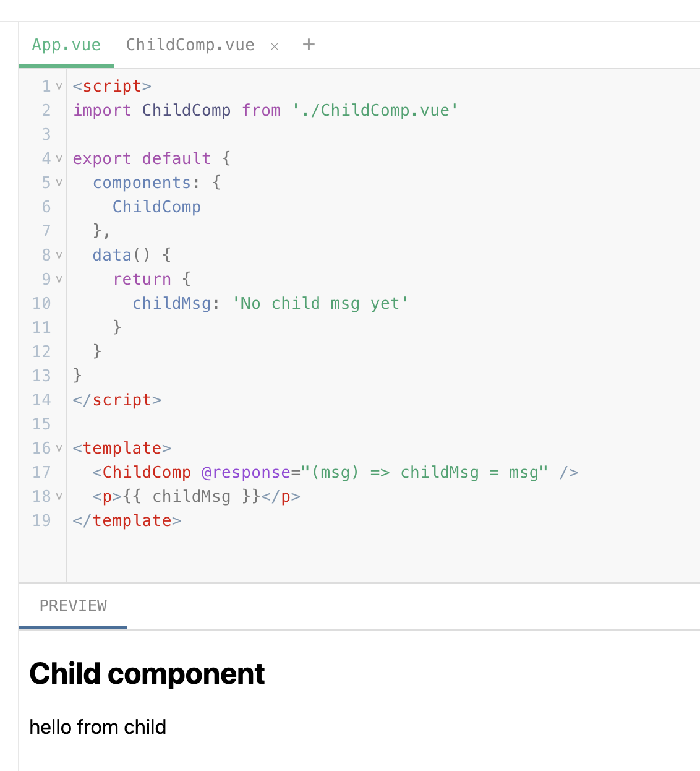Collapse the paragraph tag fold at line 18

coord(59,497)
